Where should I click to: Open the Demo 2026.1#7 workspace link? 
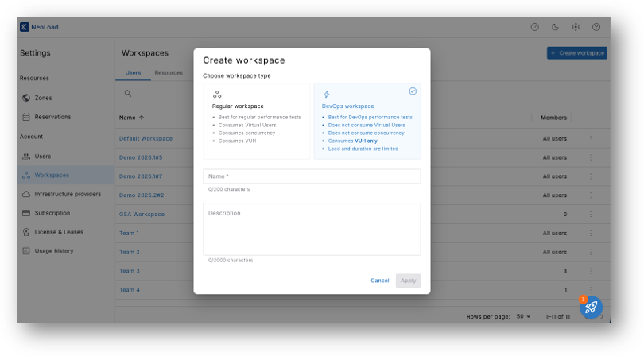[x=141, y=176]
